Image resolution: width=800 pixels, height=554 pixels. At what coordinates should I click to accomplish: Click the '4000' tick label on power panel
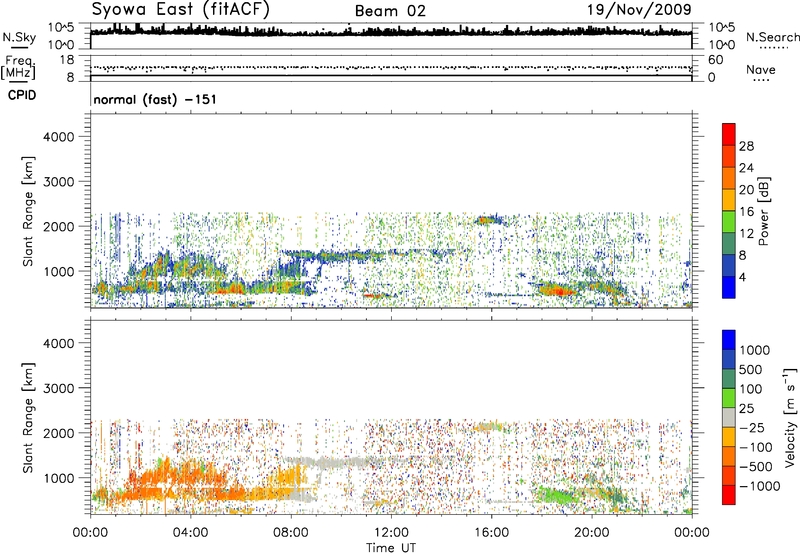tap(58, 137)
